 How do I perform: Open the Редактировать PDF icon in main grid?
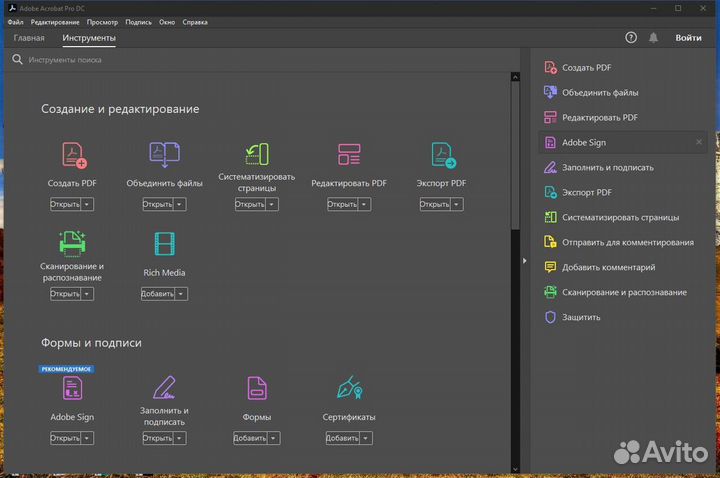pyautogui.click(x=349, y=154)
